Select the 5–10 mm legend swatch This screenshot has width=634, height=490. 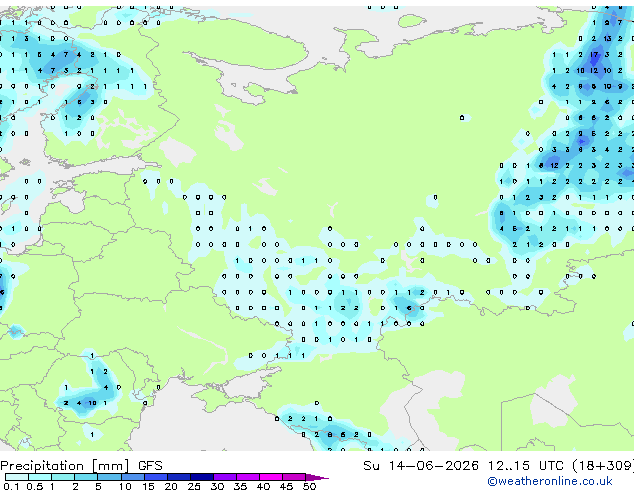click(x=109, y=477)
